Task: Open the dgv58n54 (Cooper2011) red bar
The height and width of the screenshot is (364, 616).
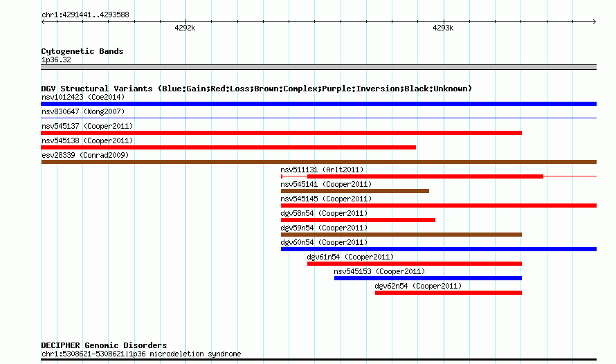Action: pyautogui.click(x=358, y=220)
